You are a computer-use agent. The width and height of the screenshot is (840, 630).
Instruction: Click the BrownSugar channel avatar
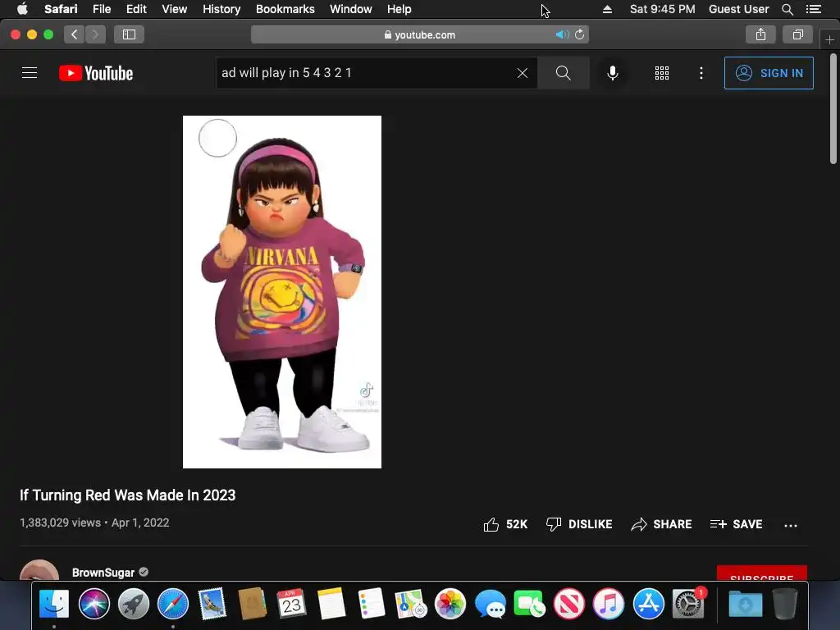(x=39, y=570)
